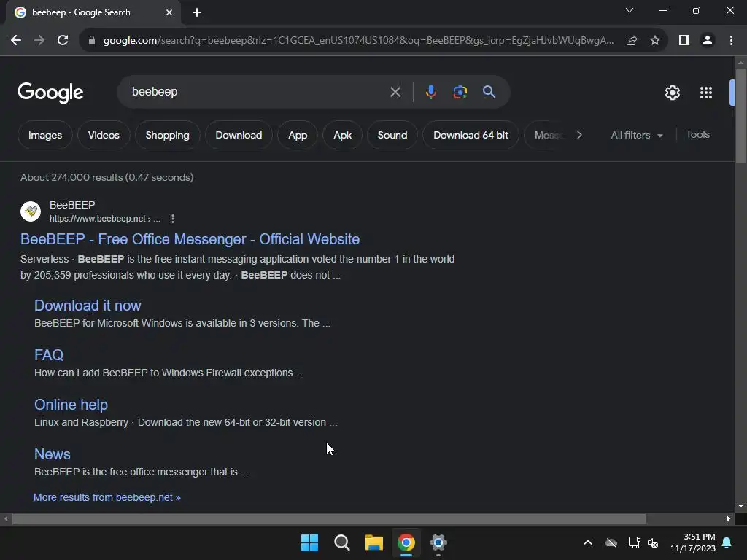The image size is (747, 560).
Task: Clear the search box with the X
Action: pyautogui.click(x=395, y=92)
